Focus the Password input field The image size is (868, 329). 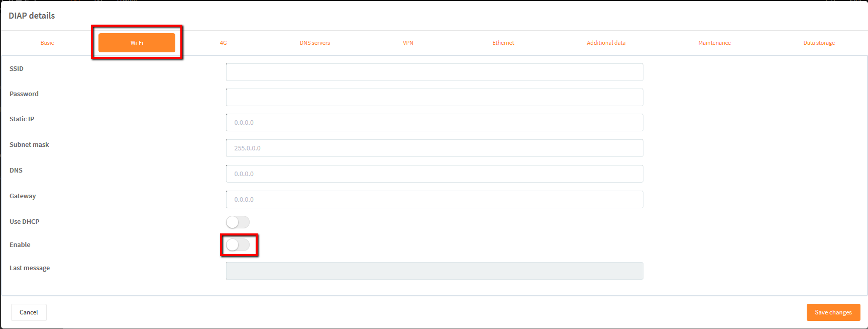[435, 97]
